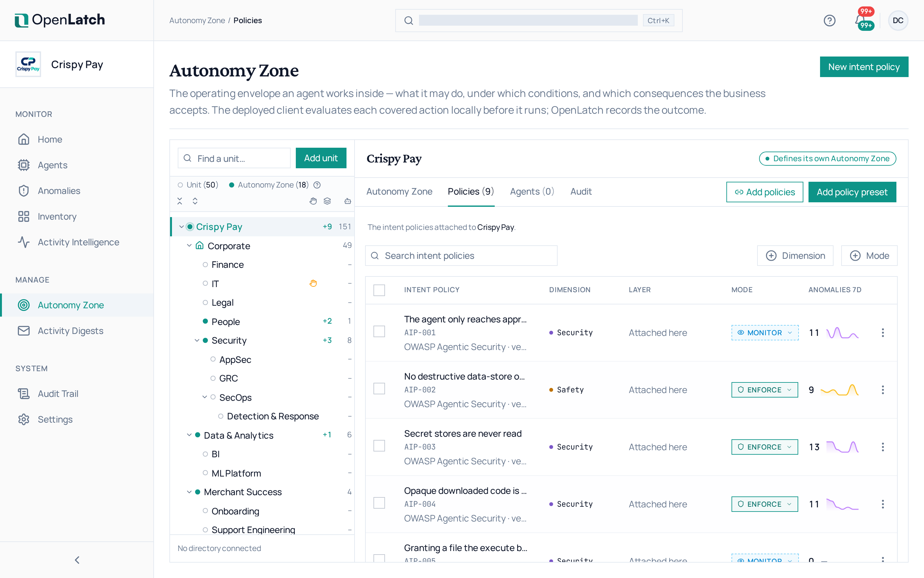This screenshot has height=578, width=924.
Task: Click the Add unit button
Action: click(321, 158)
